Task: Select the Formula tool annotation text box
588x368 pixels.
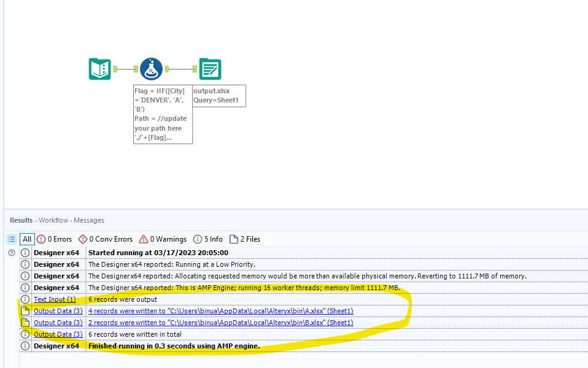Action: click(163, 114)
